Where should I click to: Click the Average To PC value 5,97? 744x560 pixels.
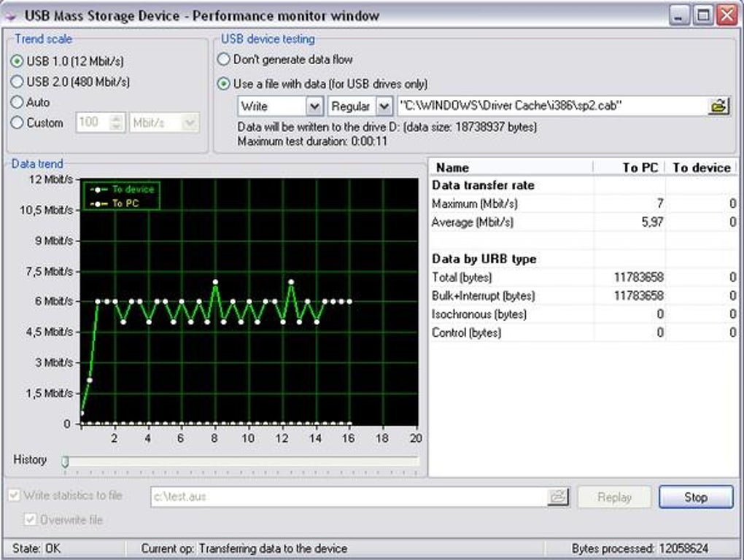tap(652, 222)
